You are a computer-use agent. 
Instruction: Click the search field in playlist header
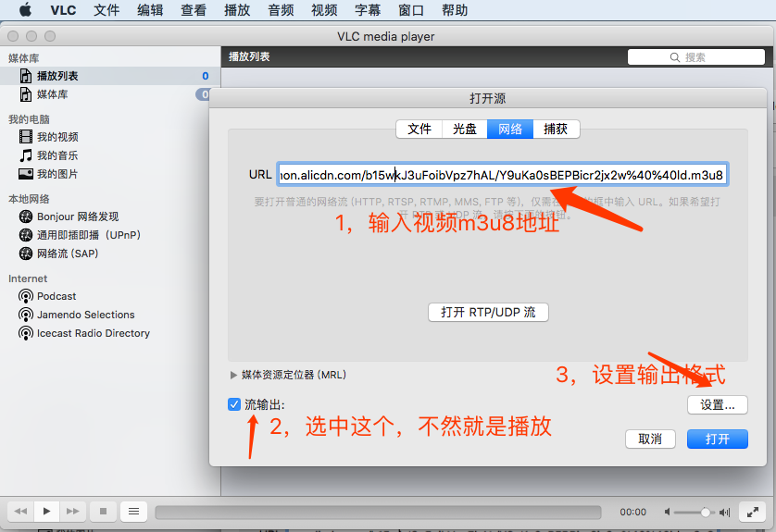pyautogui.click(x=695, y=56)
